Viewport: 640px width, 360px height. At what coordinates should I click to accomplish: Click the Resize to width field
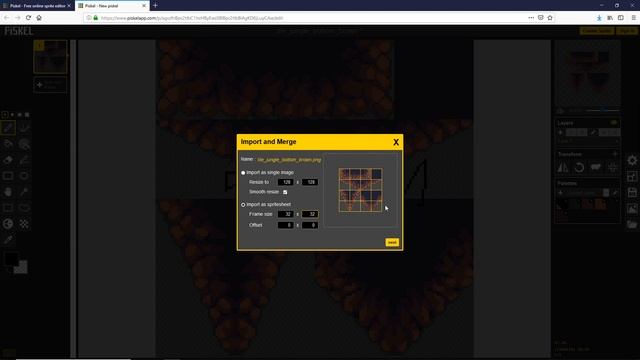286,182
